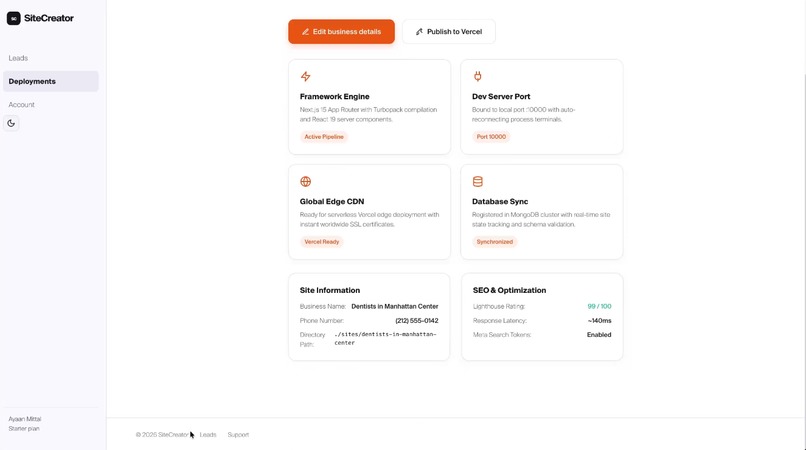Click the Database Sync database icon
The image size is (806, 450).
point(478,182)
